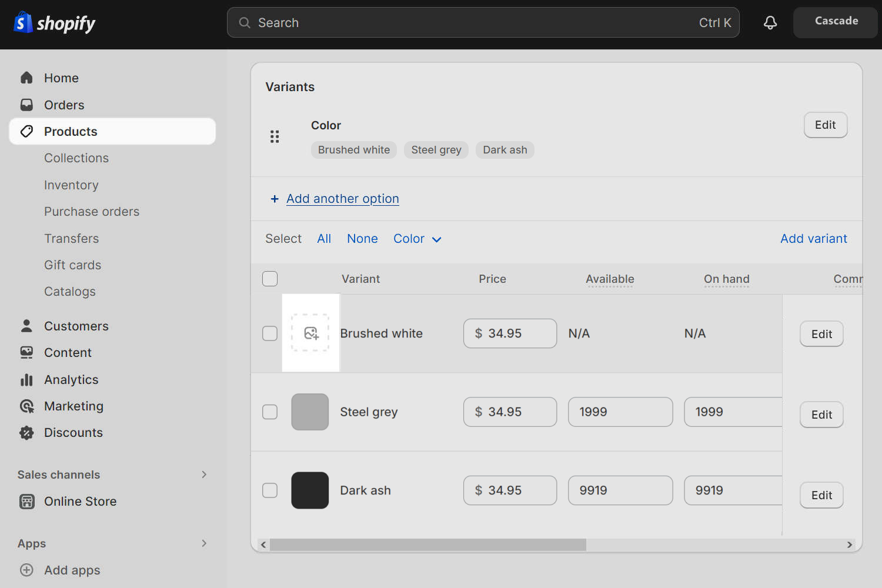The image size is (882, 588).
Task: Click the Dark ash color swatch
Action: [310, 490]
